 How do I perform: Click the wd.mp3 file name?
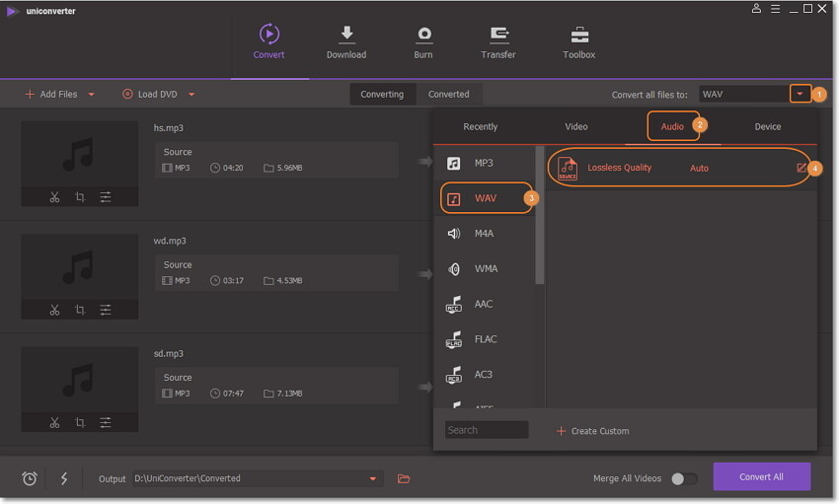click(x=170, y=241)
